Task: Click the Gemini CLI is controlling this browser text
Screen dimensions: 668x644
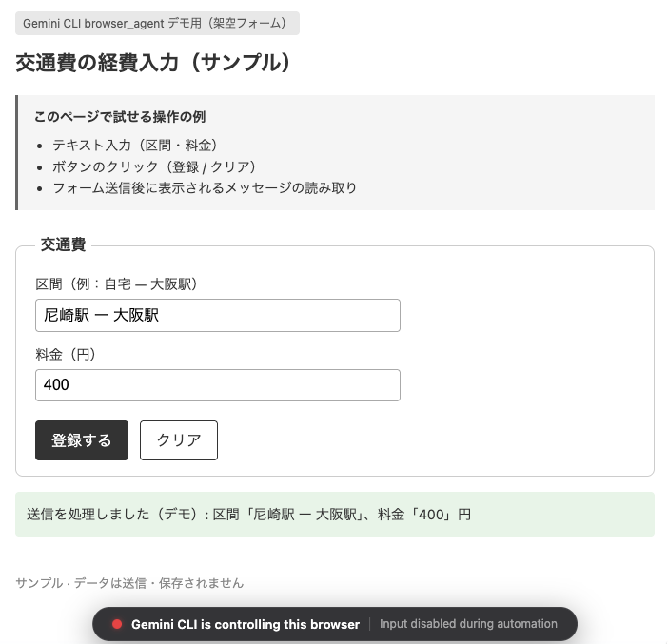Action: point(246,624)
